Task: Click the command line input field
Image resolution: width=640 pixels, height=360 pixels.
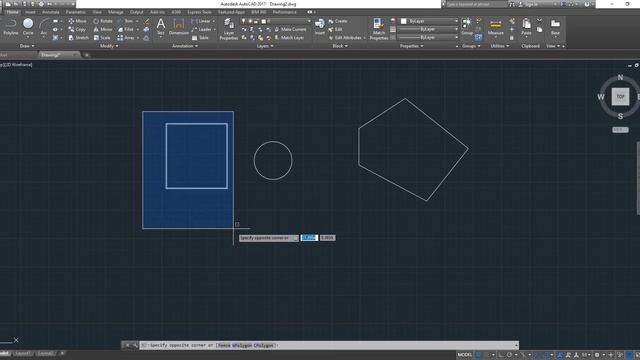Action: coord(329,345)
